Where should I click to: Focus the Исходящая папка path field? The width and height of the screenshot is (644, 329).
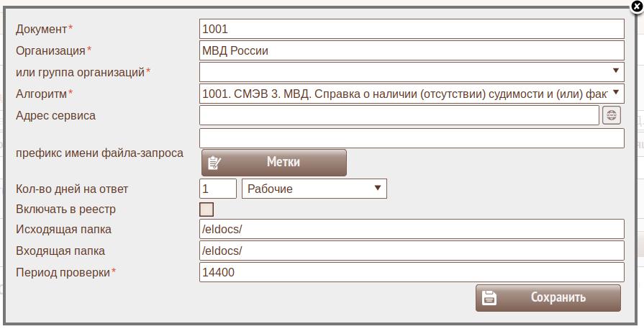[x=412, y=229]
